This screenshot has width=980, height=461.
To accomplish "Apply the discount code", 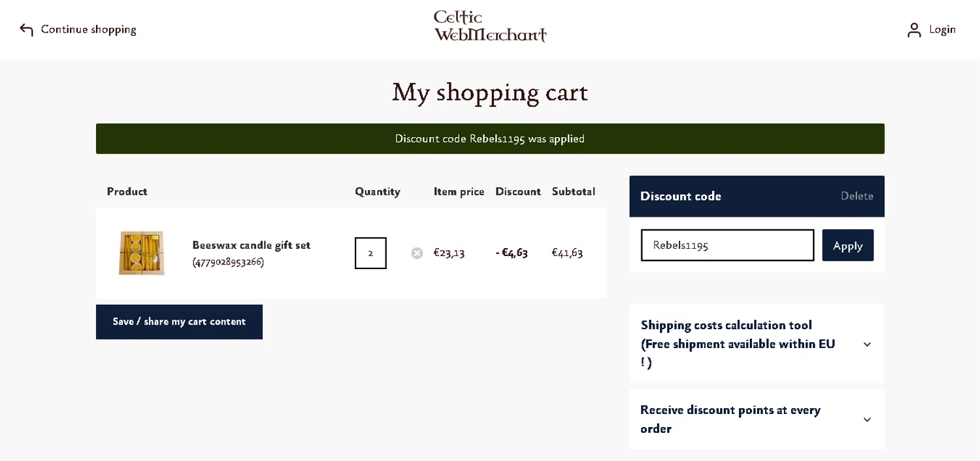I will click(847, 246).
